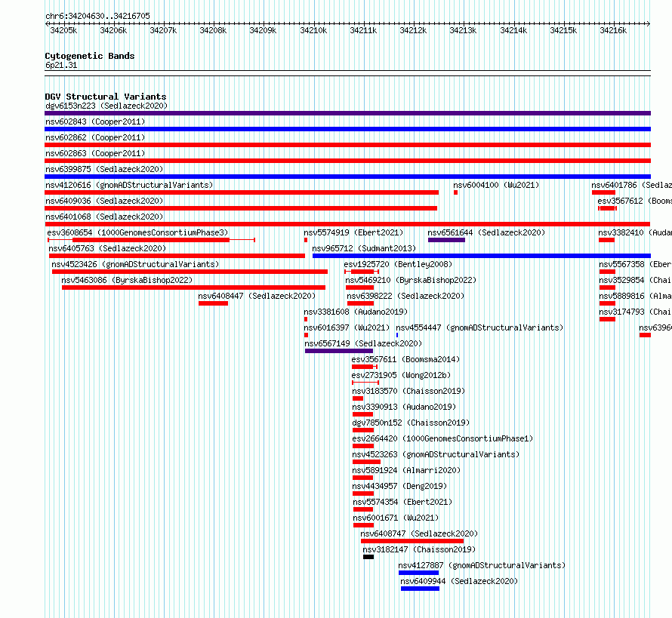Select nsv6399875 (Sedlazeck2020) label
The height and width of the screenshot is (618, 672).
click(104, 169)
